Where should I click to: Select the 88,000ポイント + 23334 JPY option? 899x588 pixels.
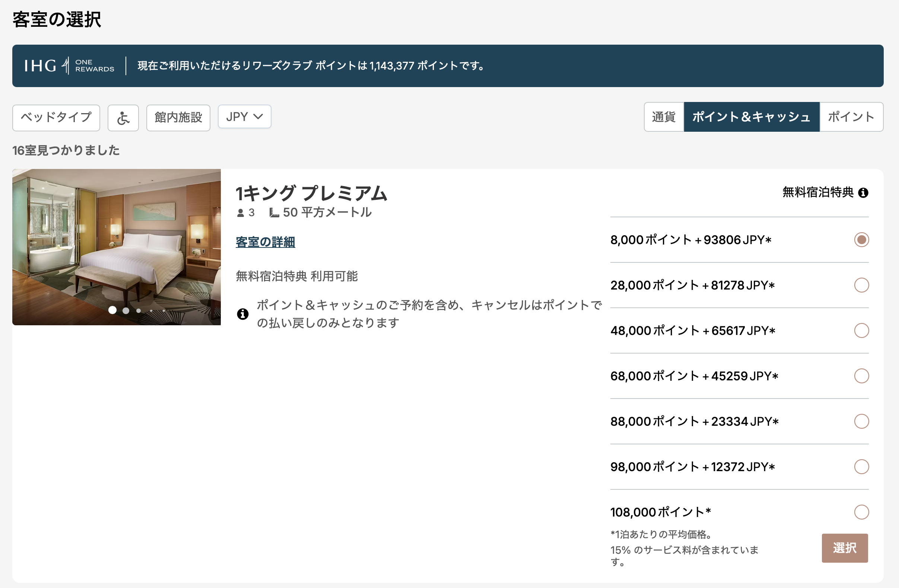[861, 421]
